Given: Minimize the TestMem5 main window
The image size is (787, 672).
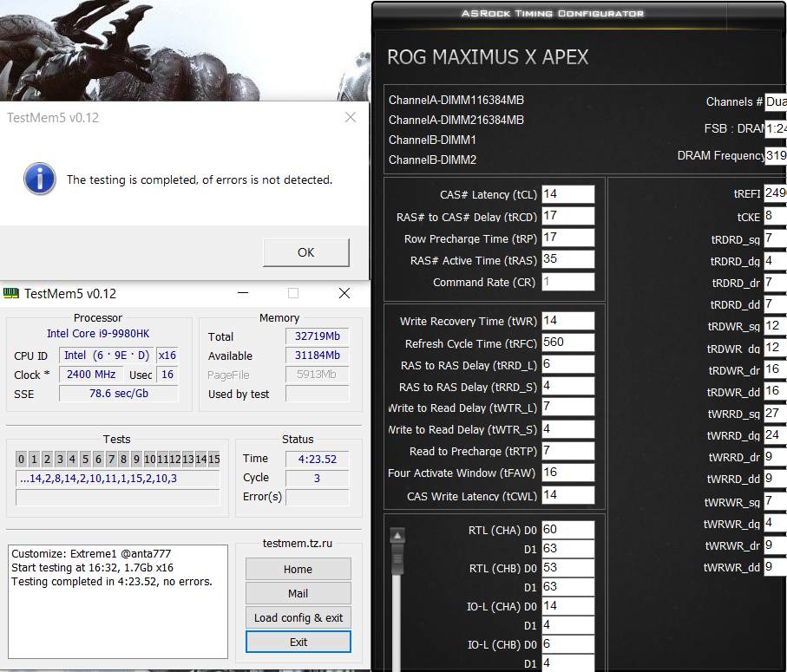Looking at the screenshot, I should tap(243, 293).
